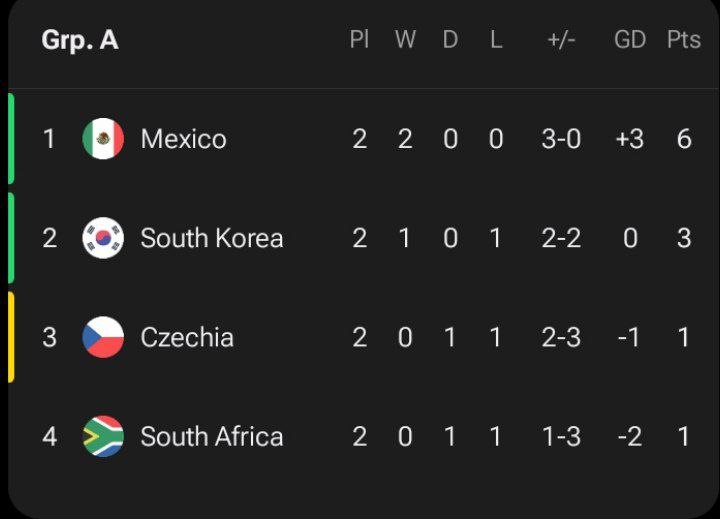Screen dimensions: 720x519
Task: Select the South Africa team name
Action: (212, 436)
